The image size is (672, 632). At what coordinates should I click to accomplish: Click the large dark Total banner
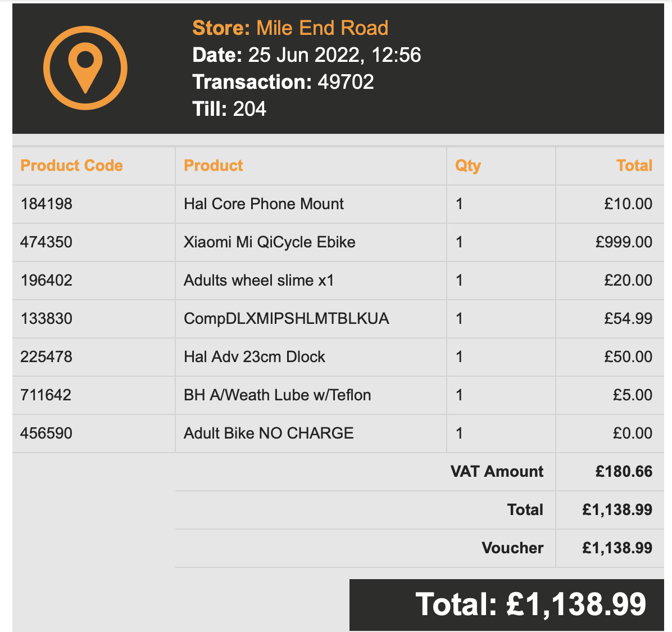tap(506, 604)
